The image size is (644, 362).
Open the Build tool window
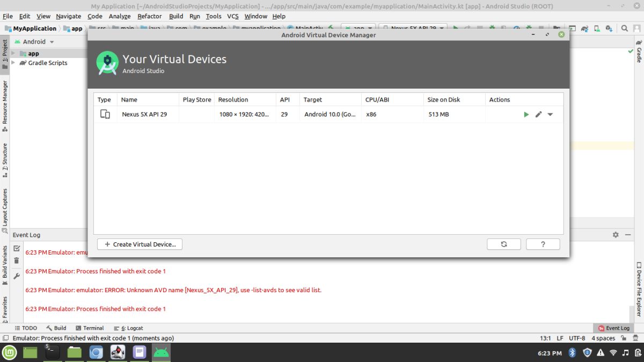pos(56,328)
